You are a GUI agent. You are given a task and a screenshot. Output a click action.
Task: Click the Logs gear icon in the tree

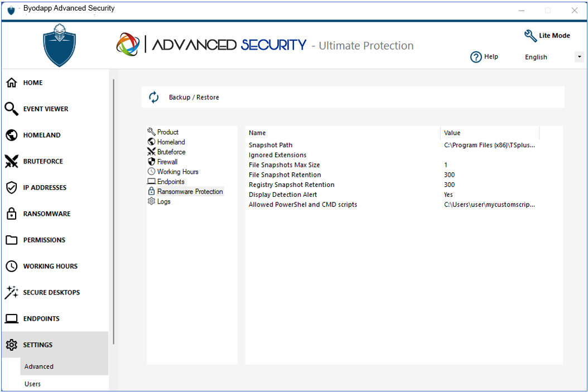pos(152,201)
